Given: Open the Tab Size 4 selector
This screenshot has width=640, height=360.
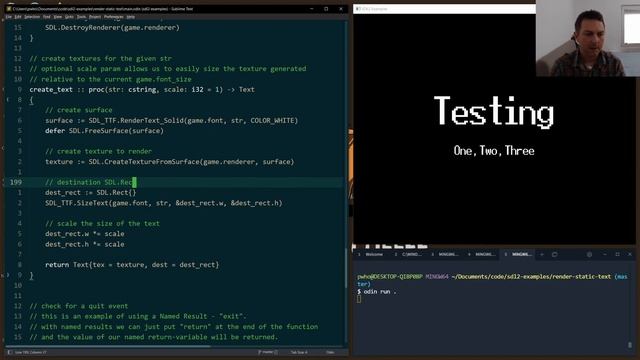Looking at the screenshot, I should click(299, 352).
